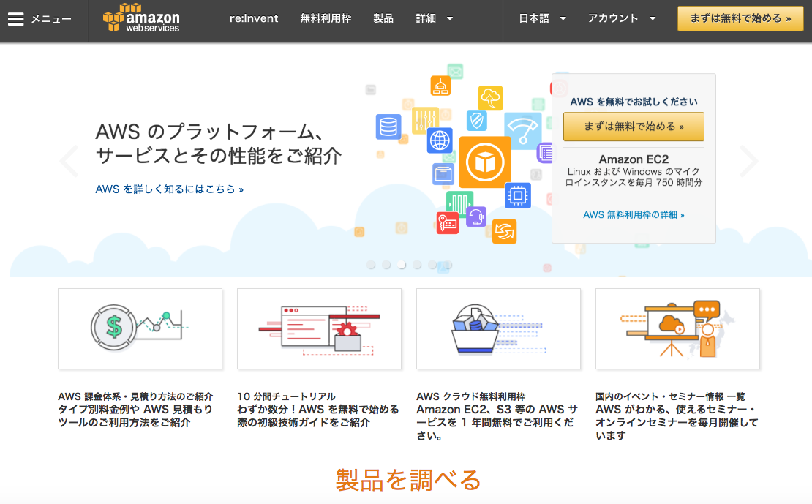Screen dimensions: 812x504
Task: Click the blue database cylinder icon
Action: pyautogui.click(x=388, y=127)
